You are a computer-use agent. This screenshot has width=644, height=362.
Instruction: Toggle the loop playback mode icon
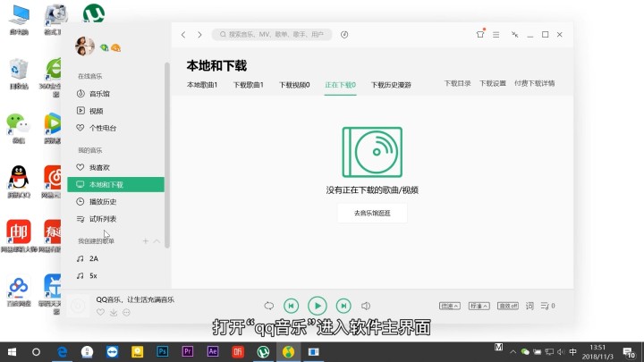point(268,306)
